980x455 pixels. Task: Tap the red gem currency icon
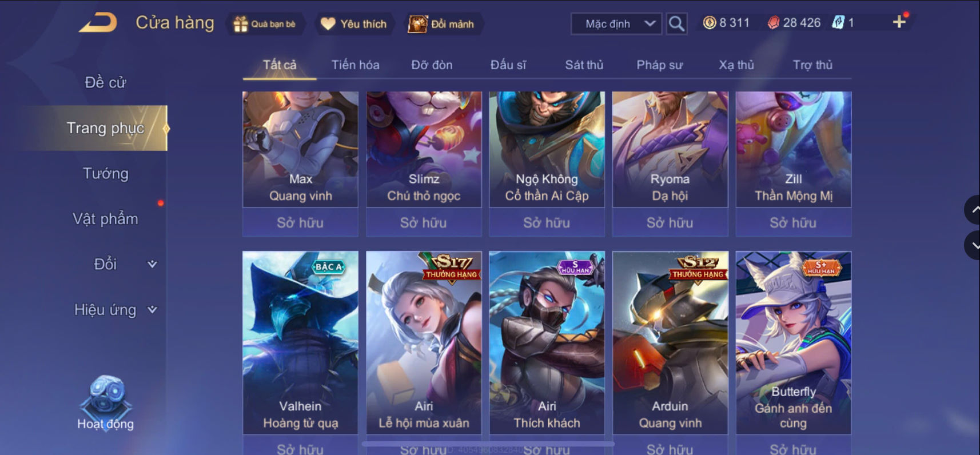[773, 23]
